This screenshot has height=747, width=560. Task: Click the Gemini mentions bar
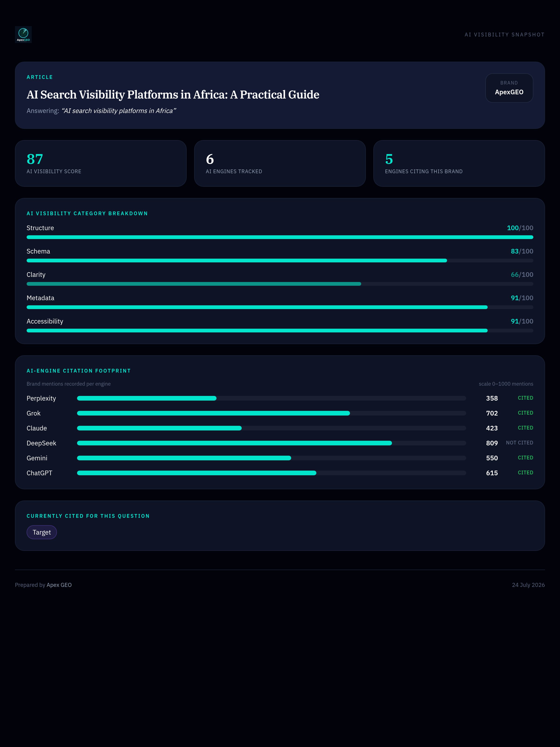tap(271, 458)
